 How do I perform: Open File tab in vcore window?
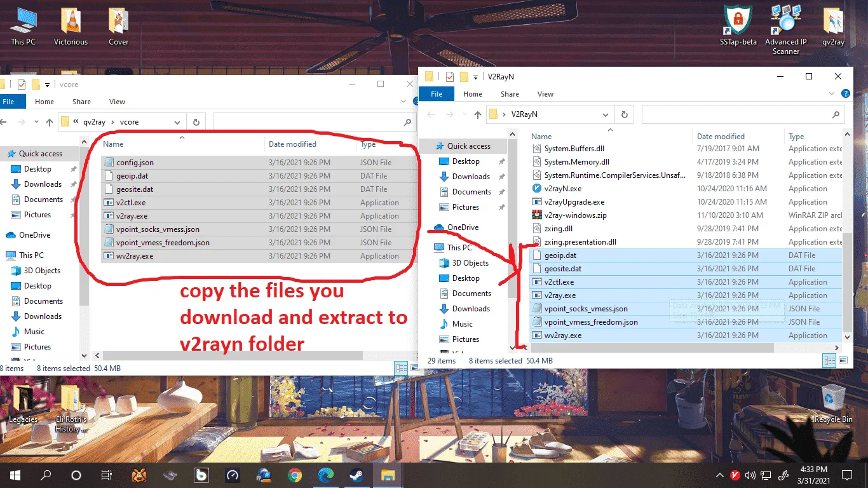pos(9,102)
